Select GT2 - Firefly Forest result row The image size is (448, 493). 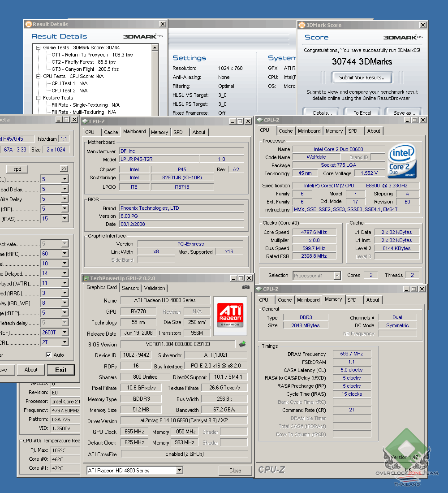pos(84,62)
